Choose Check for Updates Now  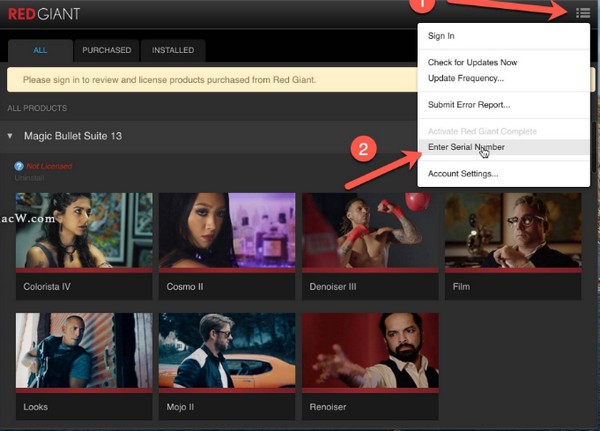pos(472,63)
